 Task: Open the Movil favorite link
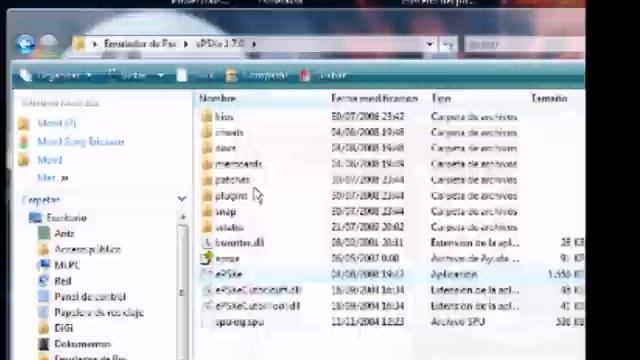[50, 160]
